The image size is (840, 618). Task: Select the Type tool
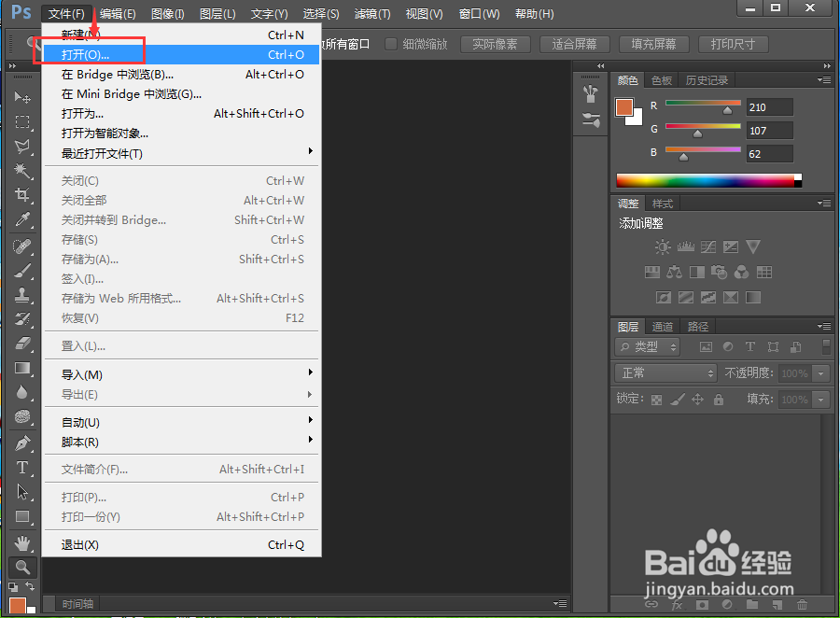(x=22, y=468)
